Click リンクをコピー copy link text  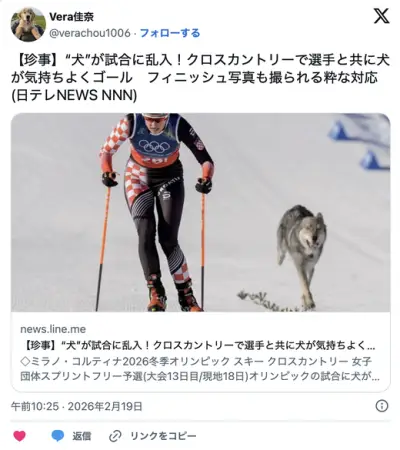coord(163,436)
